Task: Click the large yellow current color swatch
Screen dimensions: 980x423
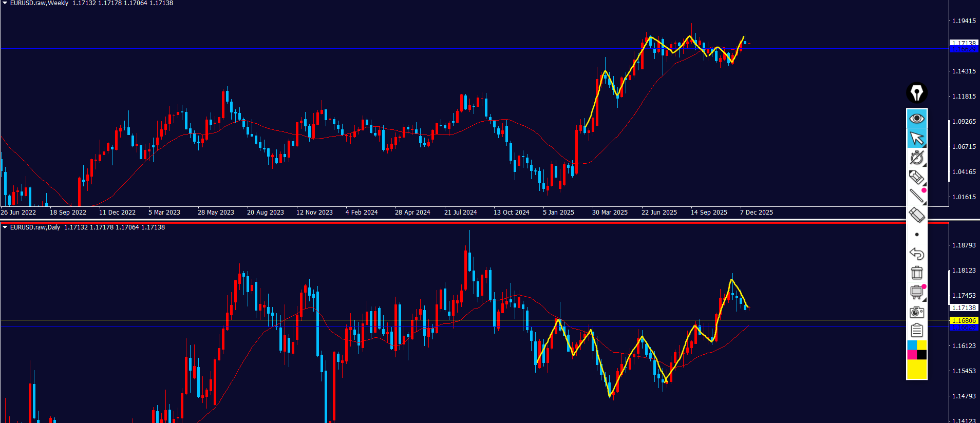Action: pos(917,369)
